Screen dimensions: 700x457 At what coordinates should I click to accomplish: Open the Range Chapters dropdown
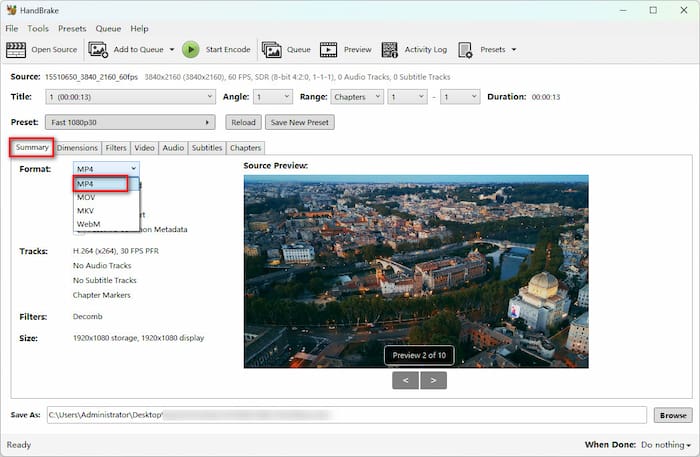point(357,97)
